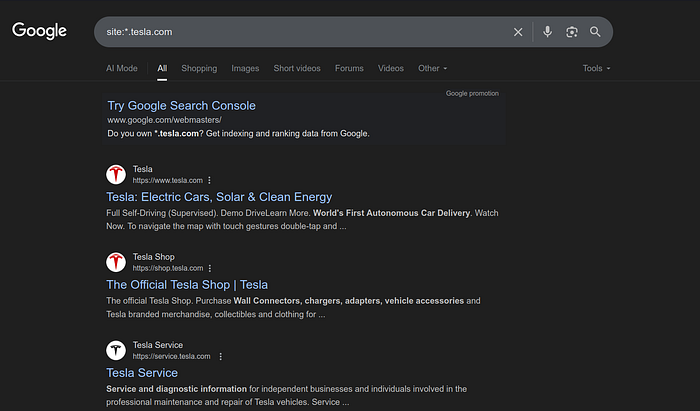
Task: Open search by image camera icon
Action: pos(571,32)
